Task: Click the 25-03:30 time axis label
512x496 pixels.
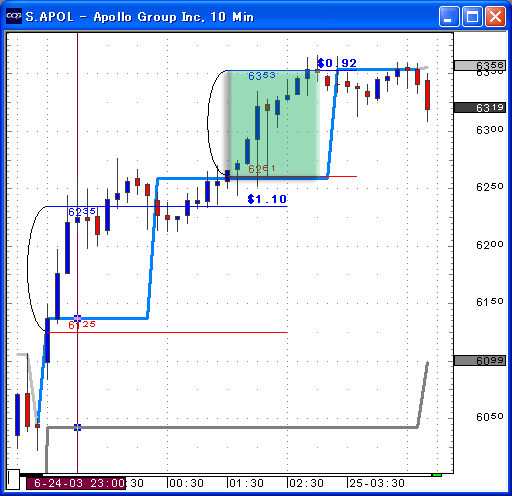Action: [x=377, y=483]
